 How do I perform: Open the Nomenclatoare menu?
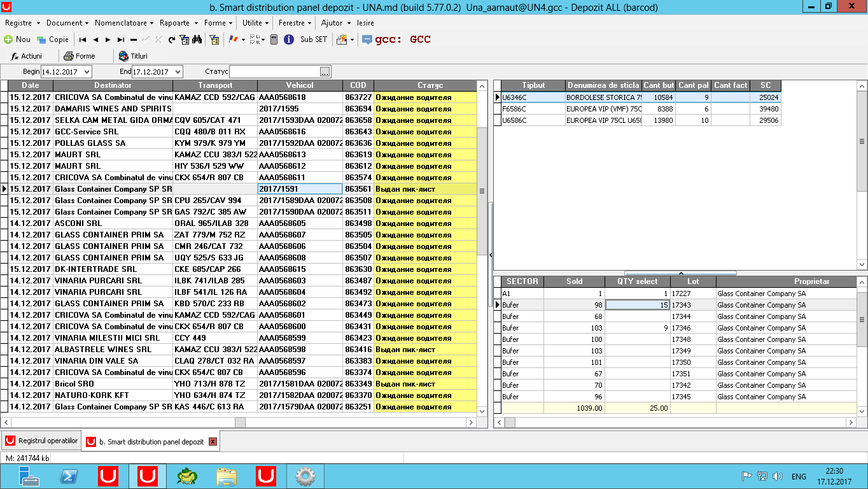coord(123,23)
